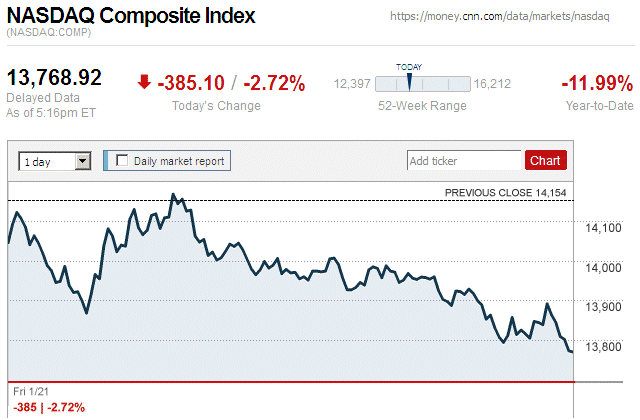
Task: Click the Fri 1/21 date label
Action: (30, 391)
